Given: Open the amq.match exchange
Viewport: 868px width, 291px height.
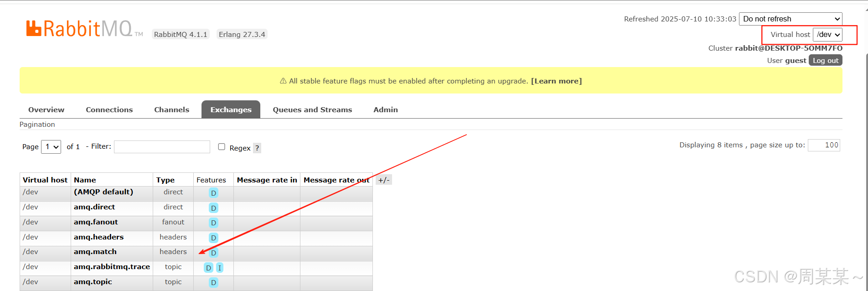Looking at the screenshot, I should click(x=95, y=252).
